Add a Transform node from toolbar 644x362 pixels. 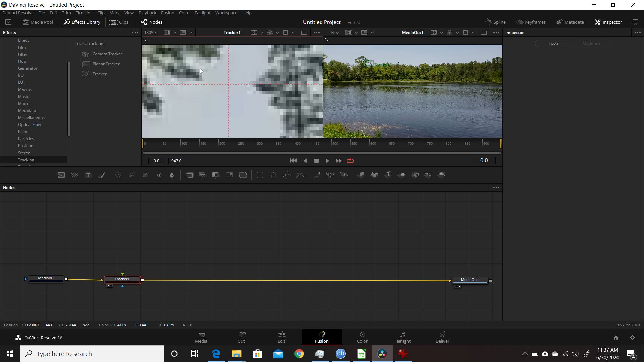(243, 175)
